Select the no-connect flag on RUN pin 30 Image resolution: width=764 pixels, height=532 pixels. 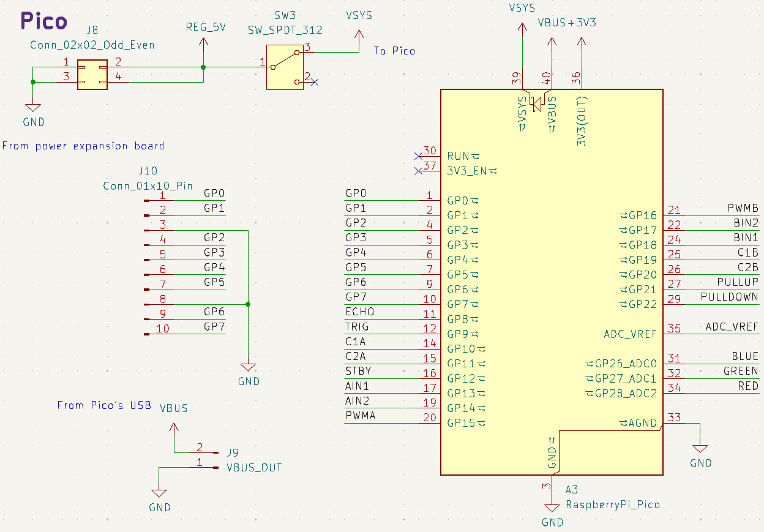point(419,155)
